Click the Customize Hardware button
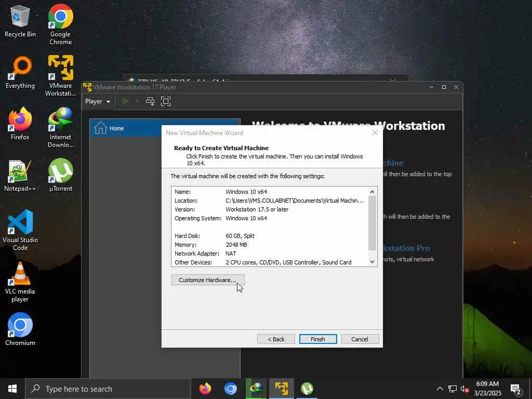The width and height of the screenshot is (532, 399). (x=208, y=280)
